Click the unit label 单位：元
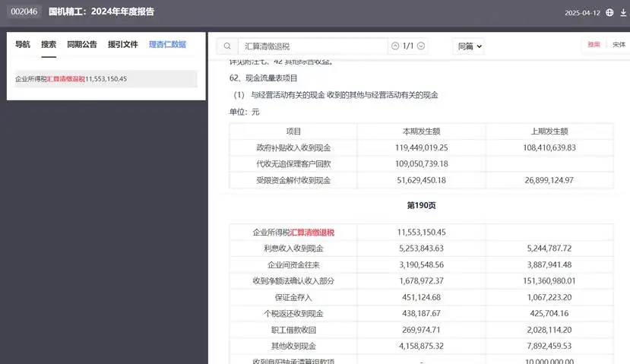The width and height of the screenshot is (630, 364). 244,112
